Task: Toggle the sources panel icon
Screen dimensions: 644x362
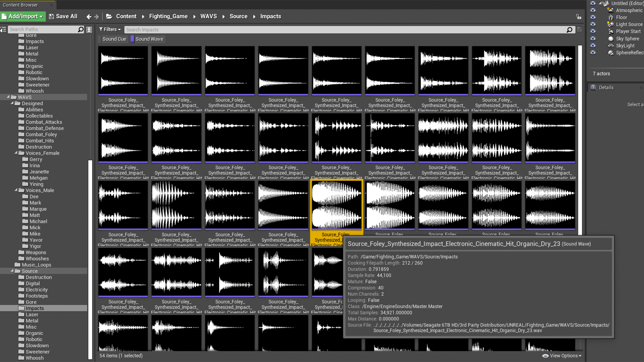Action: 3,29
